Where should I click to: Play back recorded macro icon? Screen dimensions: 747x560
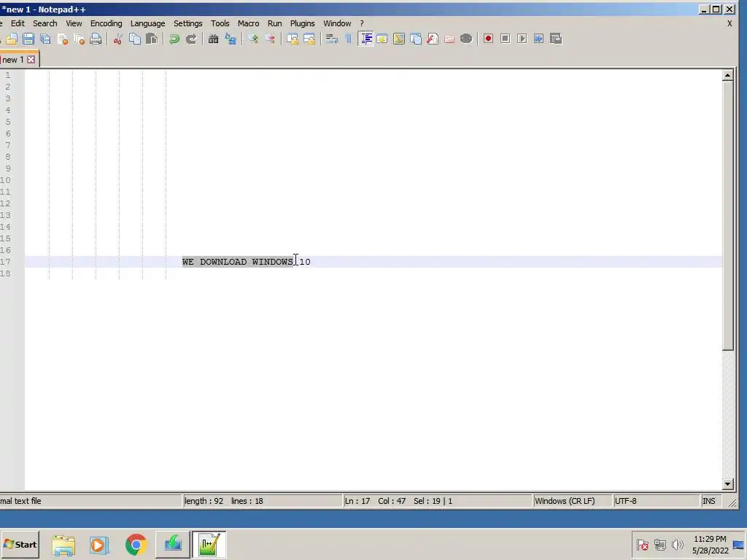pos(522,39)
